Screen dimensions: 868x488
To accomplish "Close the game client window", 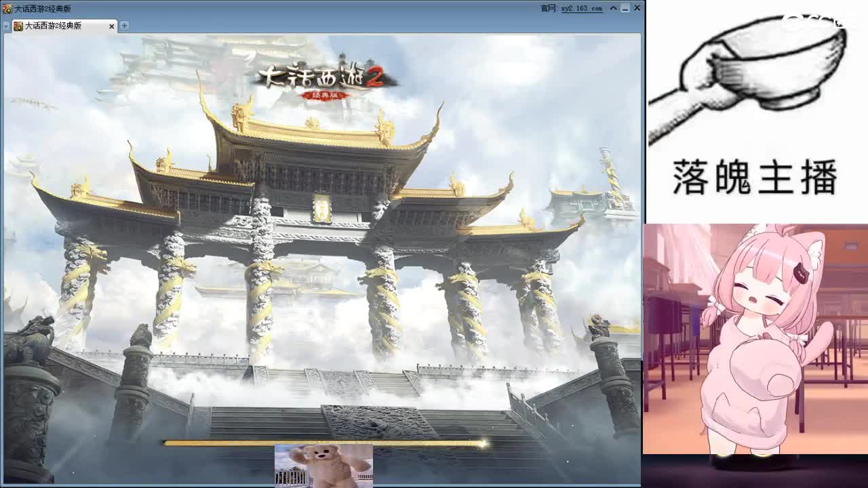I will (637, 8).
